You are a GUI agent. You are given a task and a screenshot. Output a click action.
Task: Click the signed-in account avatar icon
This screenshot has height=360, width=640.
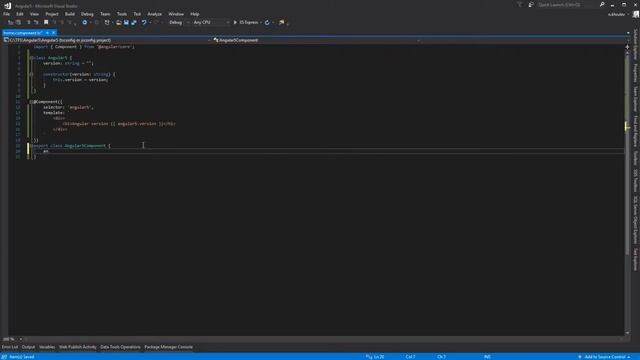[636, 14]
